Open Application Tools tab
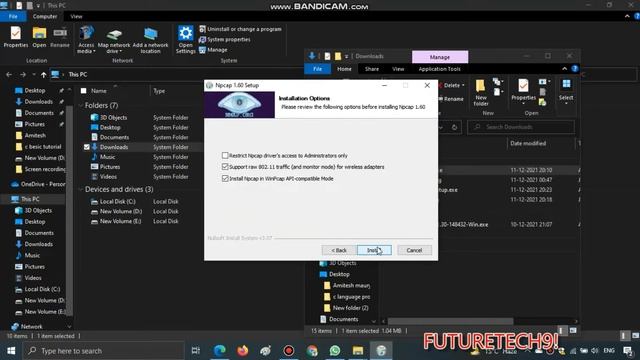Image resolution: width=640 pixels, height=360 pixels. tap(439, 69)
